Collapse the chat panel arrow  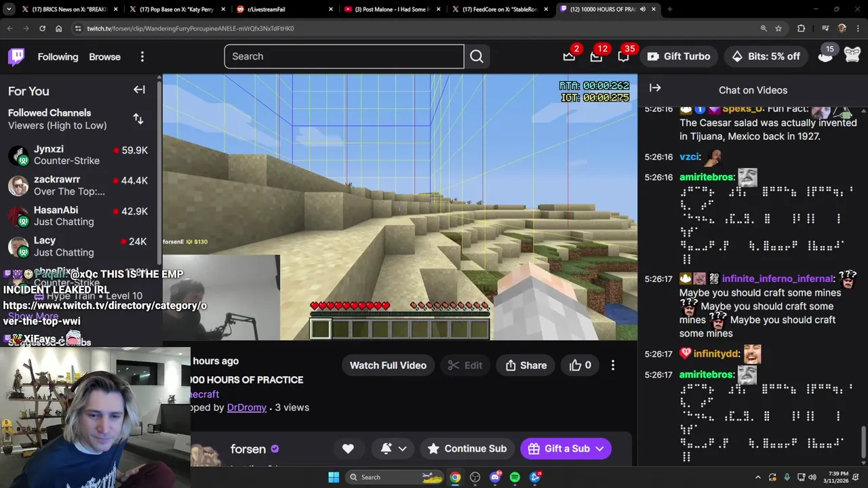(655, 88)
